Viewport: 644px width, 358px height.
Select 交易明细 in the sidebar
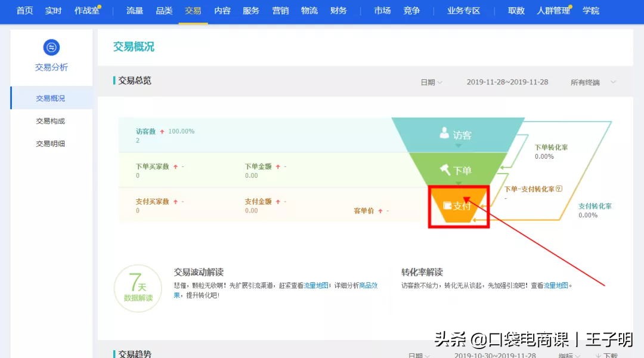(x=51, y=143)
